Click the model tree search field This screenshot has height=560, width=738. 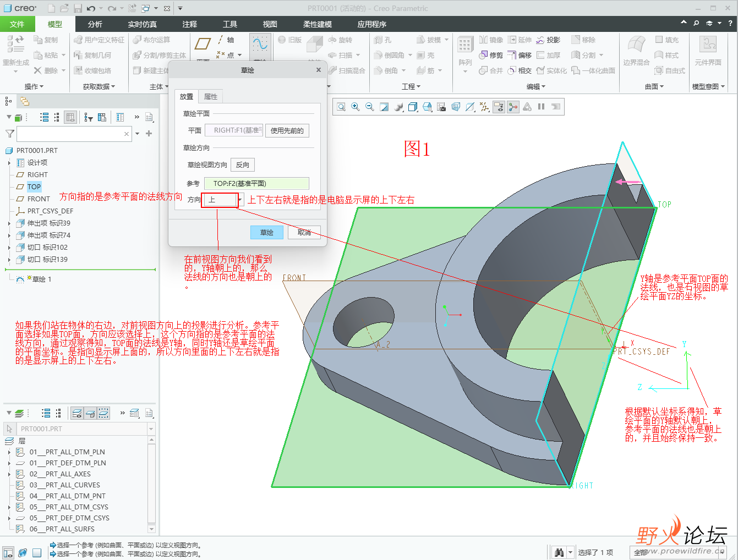tap(74, 134)
